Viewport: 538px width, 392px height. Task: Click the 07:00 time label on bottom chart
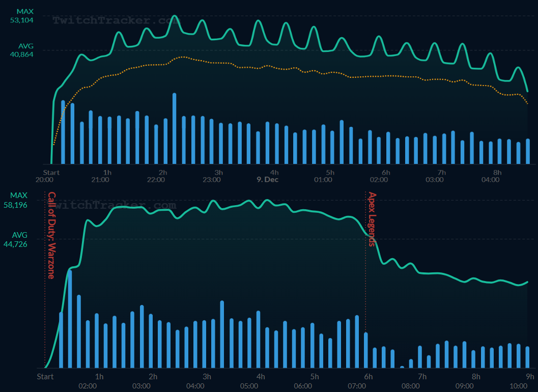click(x=357, y=386)
